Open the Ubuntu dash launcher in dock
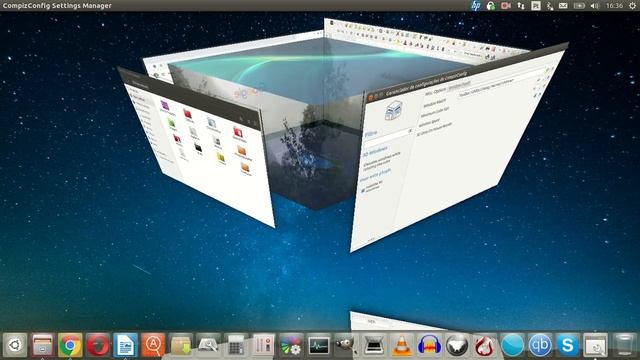The width and height of the screenshot is (640, 360). [15, 345]
